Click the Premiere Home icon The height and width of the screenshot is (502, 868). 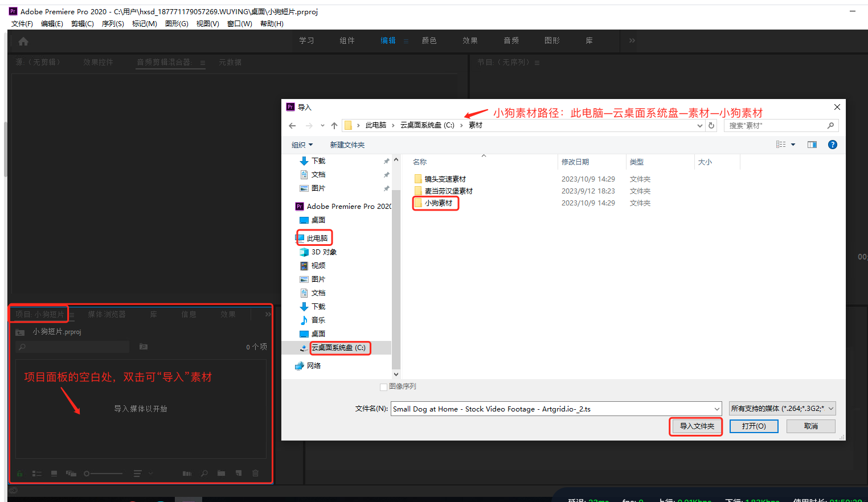coord(23,42)
